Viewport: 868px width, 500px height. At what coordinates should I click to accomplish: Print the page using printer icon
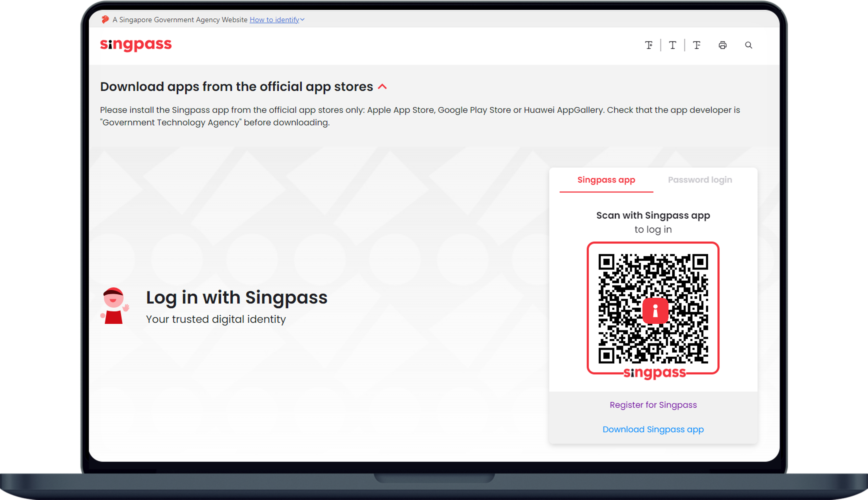point(722,45)
